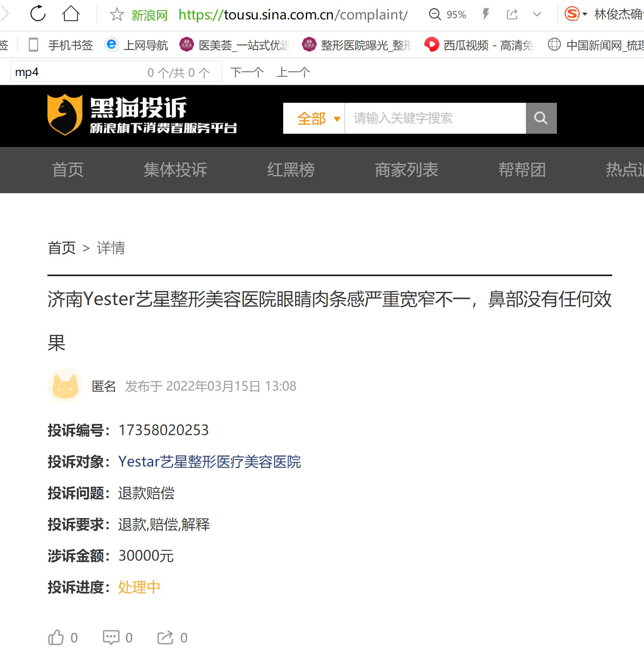Click the forward navigation arrow

point(4,13)
